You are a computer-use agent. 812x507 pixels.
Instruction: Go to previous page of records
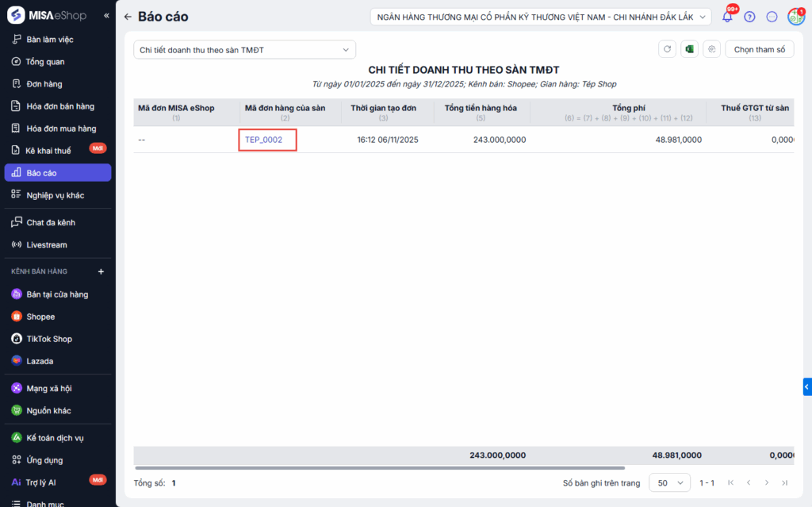pyautogui.click(x=749, y=482)
